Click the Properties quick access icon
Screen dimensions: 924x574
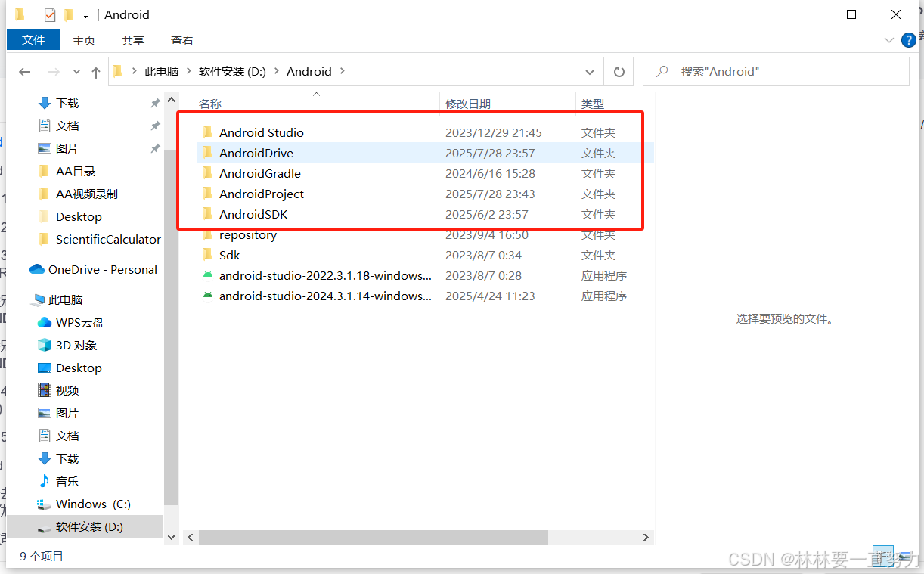click(x=50, y=14)
